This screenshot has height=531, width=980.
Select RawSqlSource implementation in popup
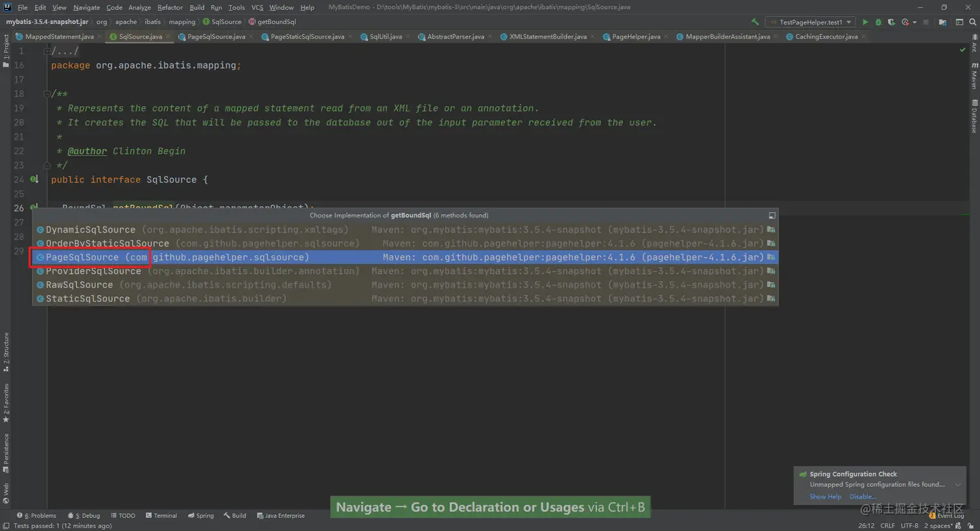coord(405,285)
